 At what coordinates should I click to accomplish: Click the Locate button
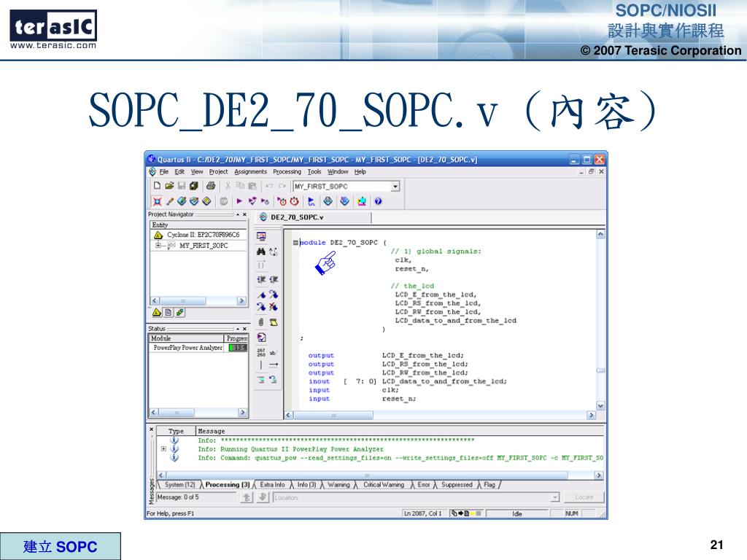click(x=584, y=497)
